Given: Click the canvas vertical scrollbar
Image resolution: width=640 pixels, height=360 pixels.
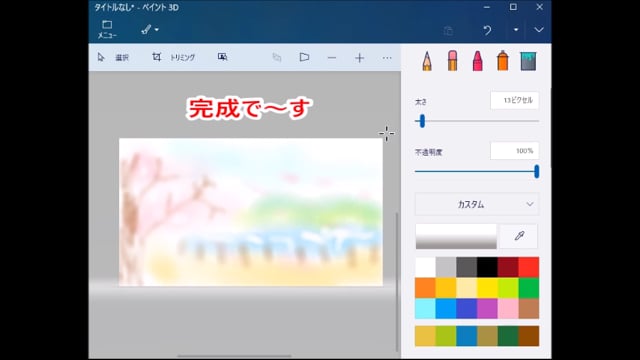Looking at the screenshot, I should (397, 282).
